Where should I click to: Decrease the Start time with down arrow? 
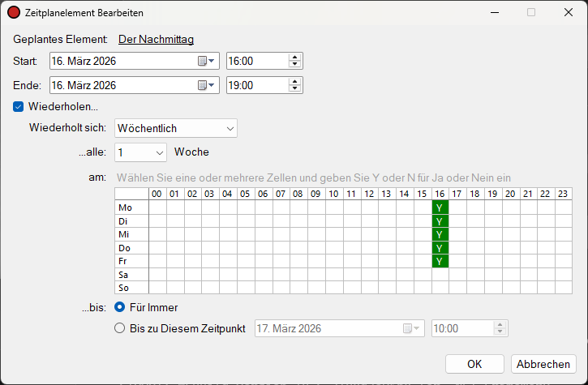[294, 64]
